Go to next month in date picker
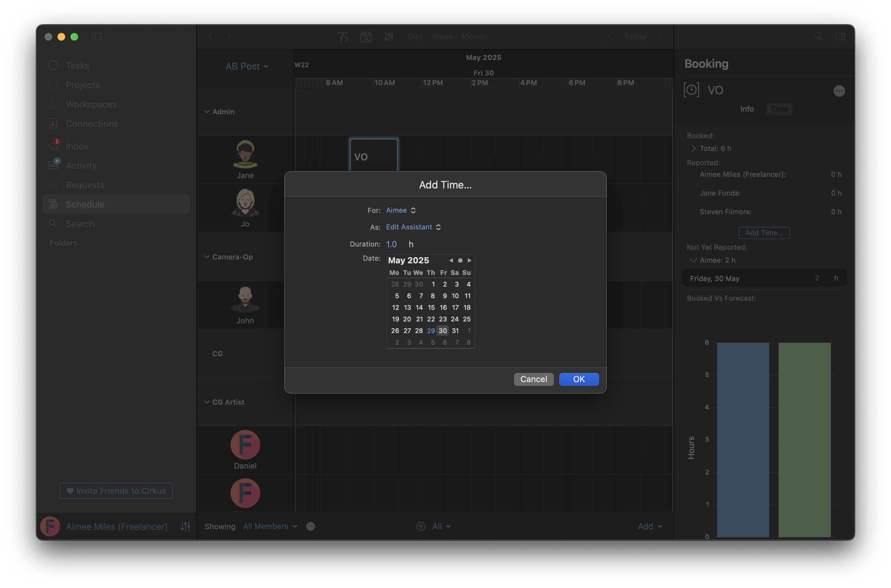The height and width of the screenshot is (588, 891). [x=469, y=261]
